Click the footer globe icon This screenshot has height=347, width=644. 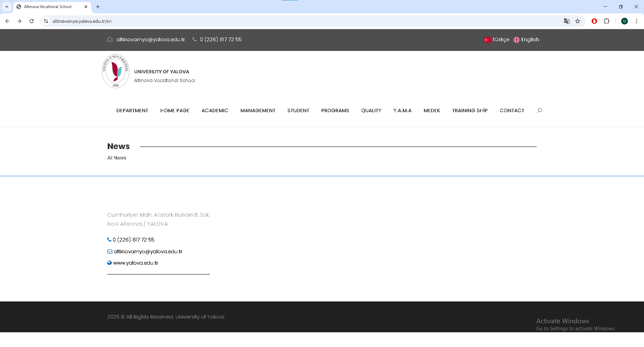109,263
